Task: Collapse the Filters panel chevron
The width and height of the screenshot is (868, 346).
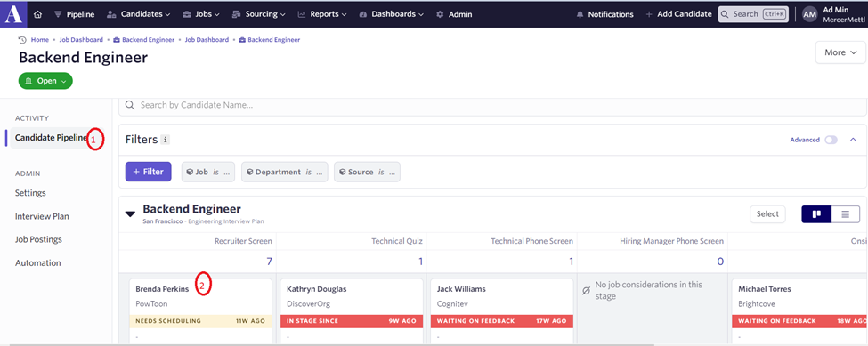Action: click(853, 140)
